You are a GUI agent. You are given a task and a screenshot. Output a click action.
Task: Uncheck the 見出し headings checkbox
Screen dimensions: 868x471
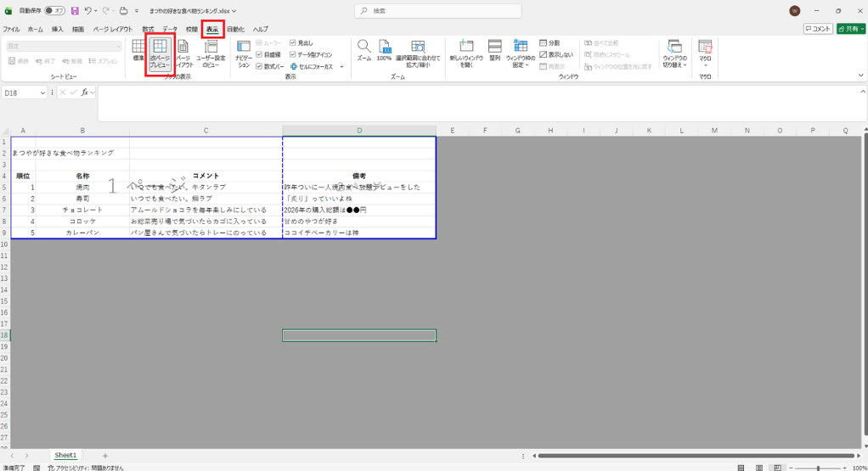(x=293, y=42)
